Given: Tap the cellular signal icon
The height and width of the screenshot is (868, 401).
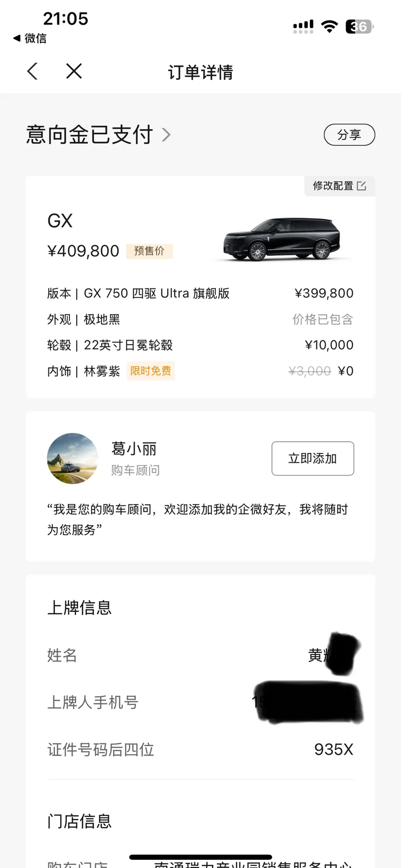Looking at the screenshot, I should click(x=303, y=26).
